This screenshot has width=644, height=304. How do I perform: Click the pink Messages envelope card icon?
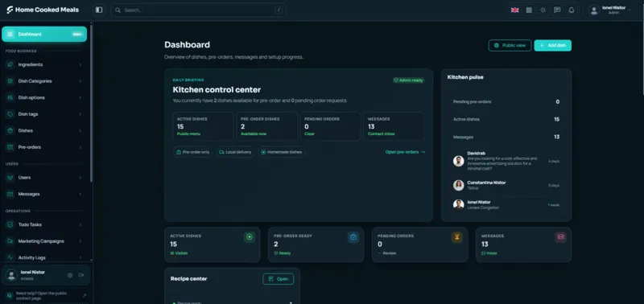click(560, 236)
